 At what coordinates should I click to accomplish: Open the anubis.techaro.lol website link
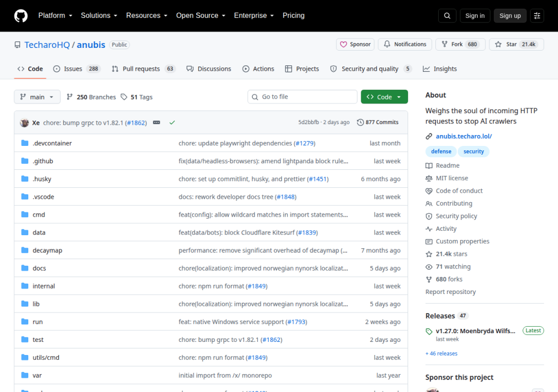tap(464, 136)
